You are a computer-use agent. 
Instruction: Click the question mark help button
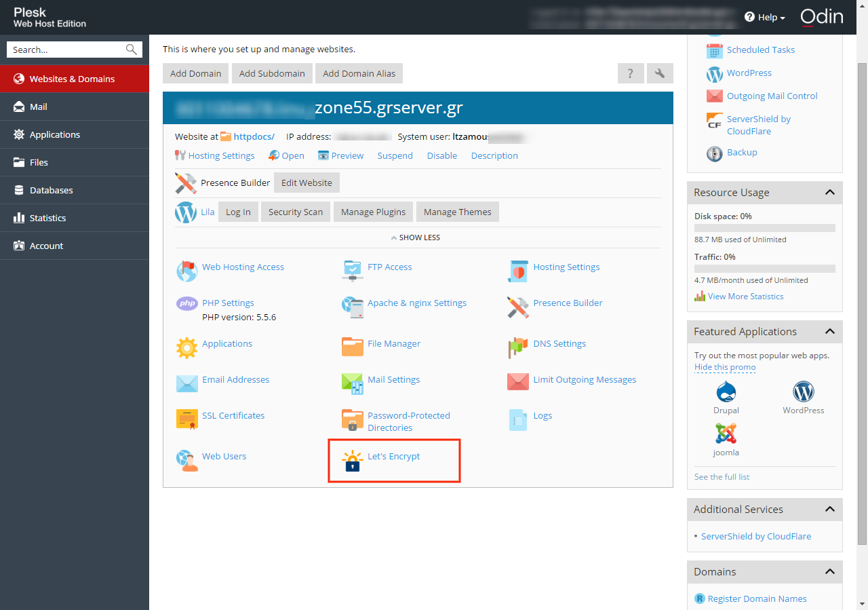click(631, 73)
